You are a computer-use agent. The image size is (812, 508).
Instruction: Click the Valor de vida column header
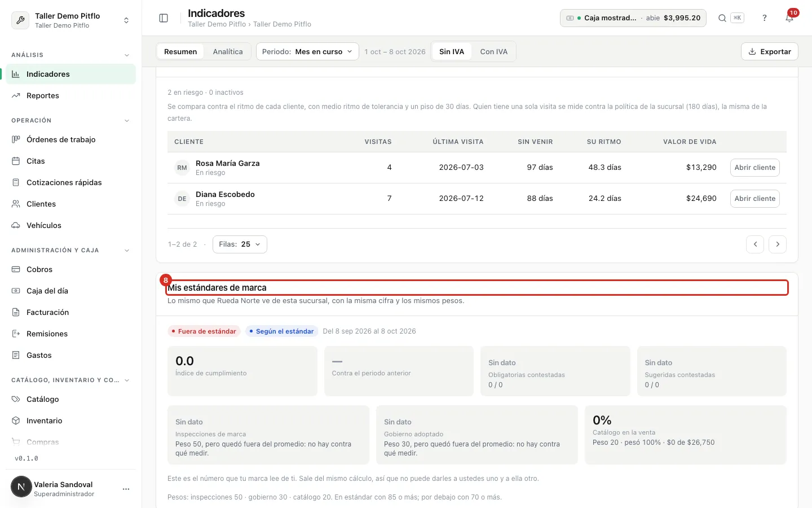pyautogui.click(x=690, y=142)
